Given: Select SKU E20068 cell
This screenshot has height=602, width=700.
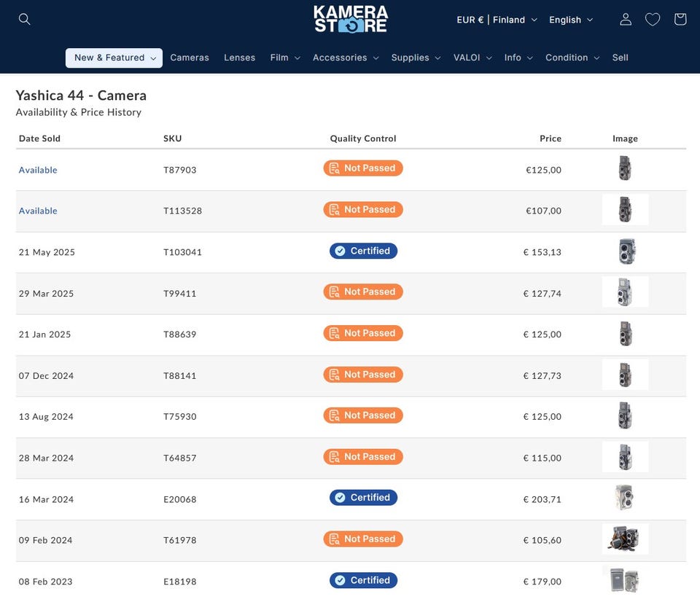Looking at the screenshot, I should click(x=180, y=499).
